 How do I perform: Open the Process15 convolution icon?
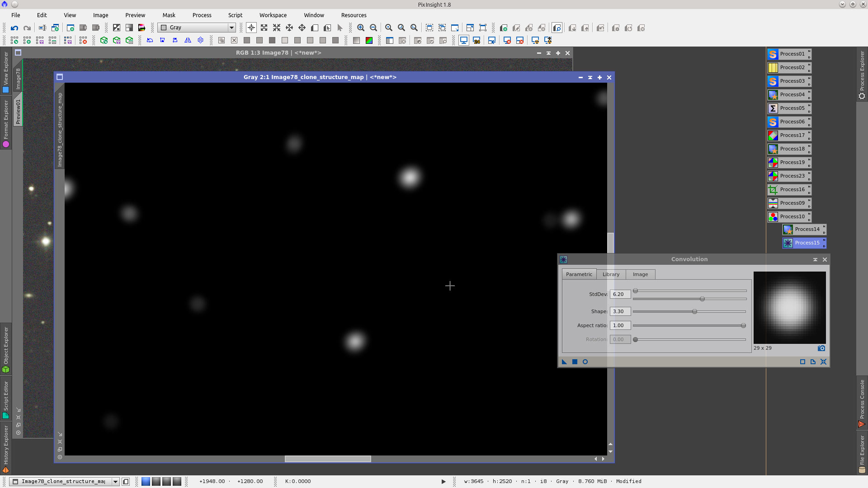tap(788, 243)
